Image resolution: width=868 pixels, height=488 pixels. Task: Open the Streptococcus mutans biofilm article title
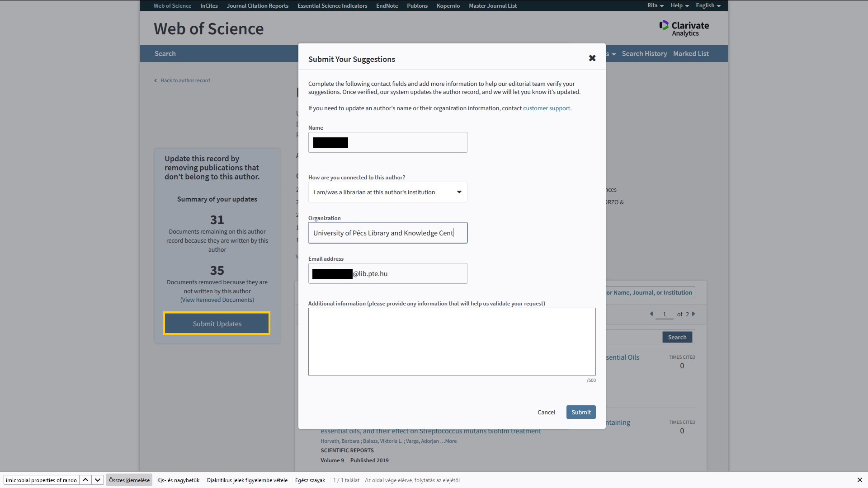coord(431,431)
